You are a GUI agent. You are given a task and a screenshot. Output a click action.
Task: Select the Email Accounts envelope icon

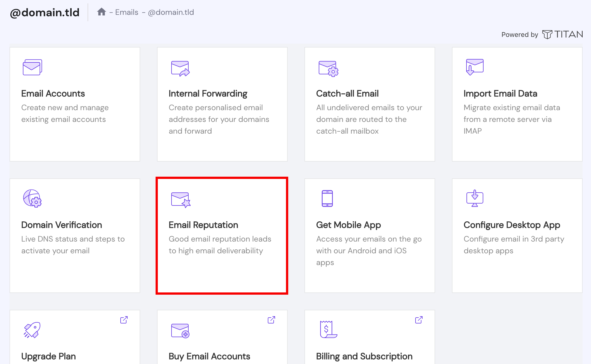click(32, 67)
